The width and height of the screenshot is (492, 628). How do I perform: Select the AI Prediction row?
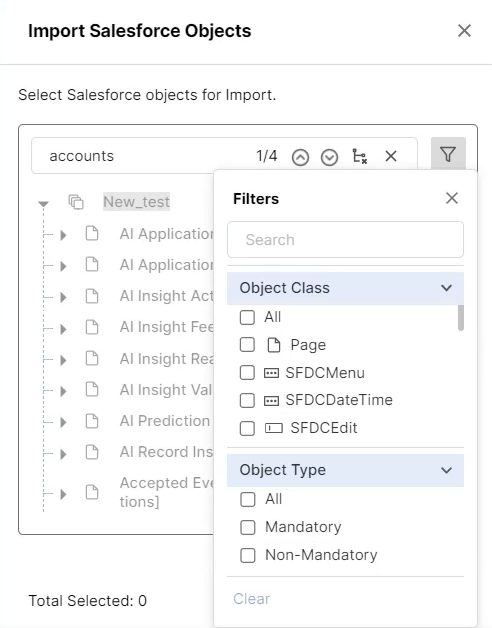pyautogui.click(x=165, y=421)
